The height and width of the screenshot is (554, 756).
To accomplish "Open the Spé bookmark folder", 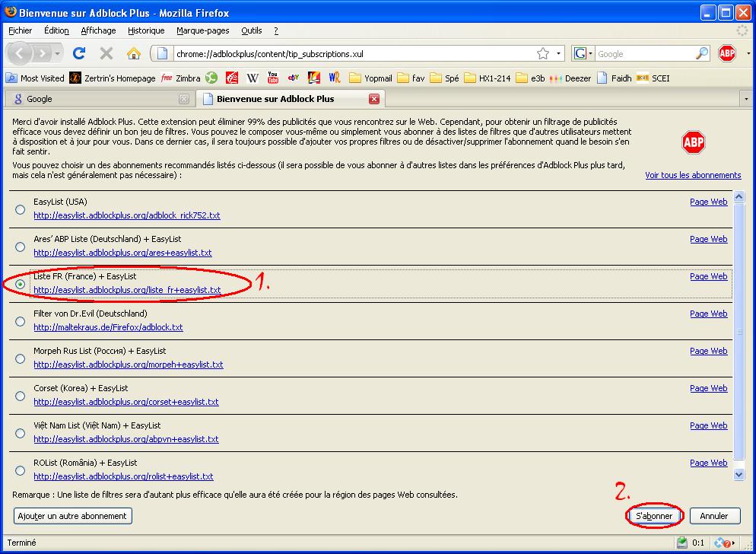I will [444, 78].
